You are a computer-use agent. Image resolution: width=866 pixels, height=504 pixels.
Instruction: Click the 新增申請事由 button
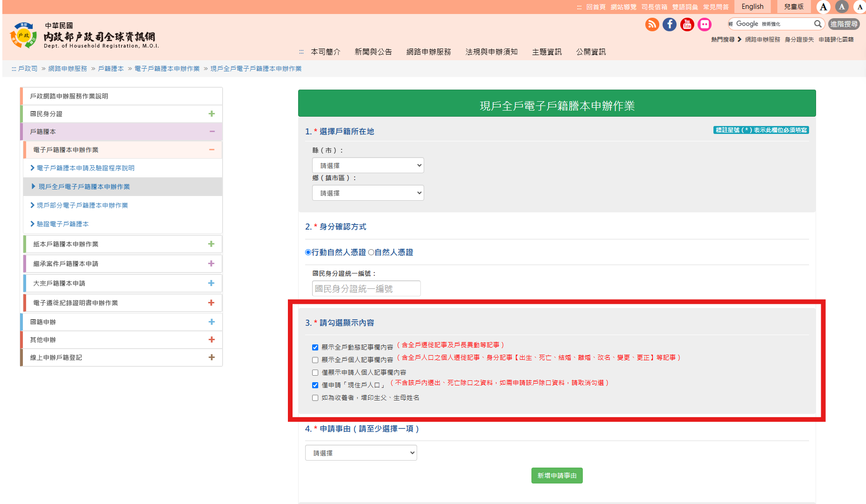[x=557, y=476]
